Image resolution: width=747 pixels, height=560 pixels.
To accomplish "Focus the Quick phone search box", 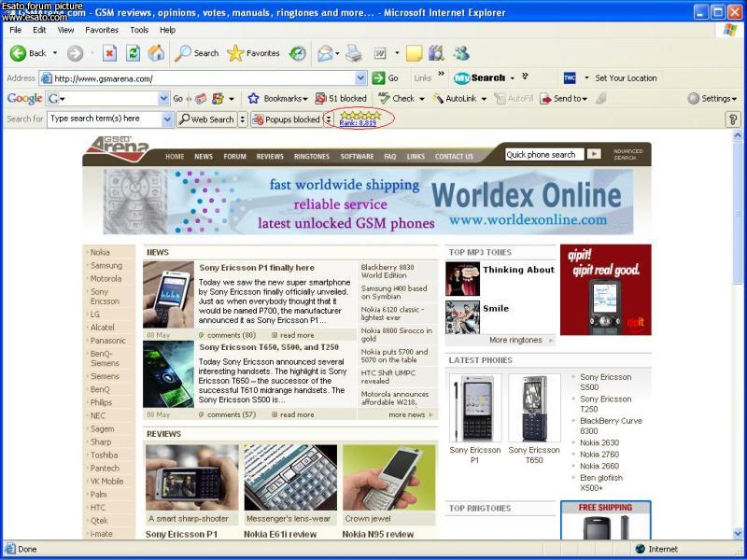I will coord(544,155).
